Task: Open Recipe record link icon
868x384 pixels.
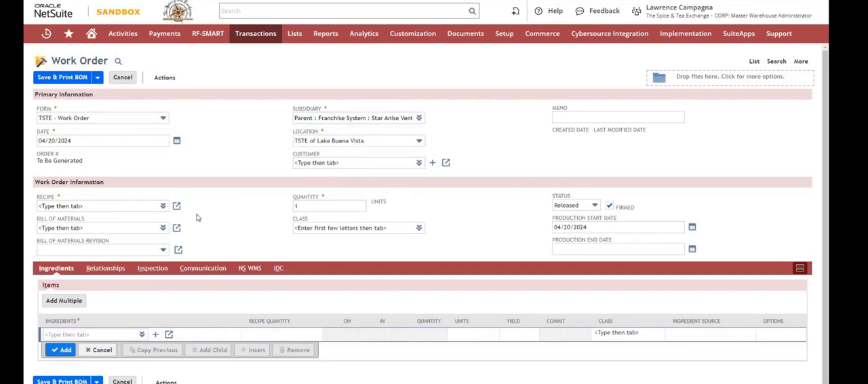Action: 176,206
